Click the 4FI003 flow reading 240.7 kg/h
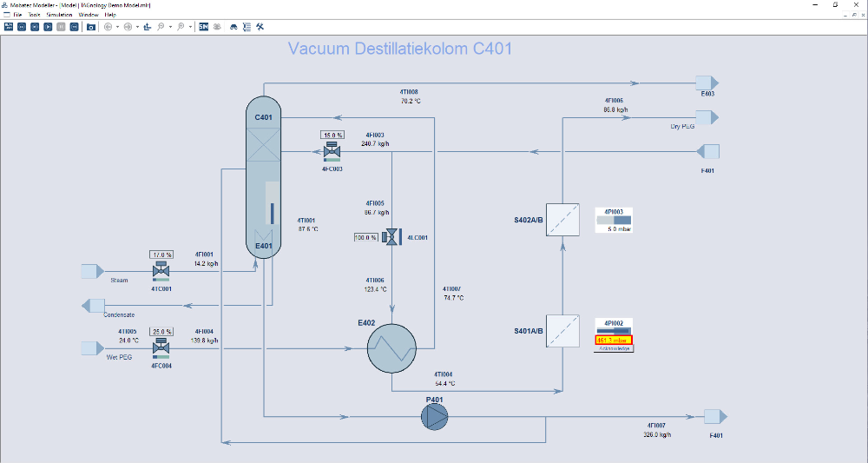868x463 pixels. (375, 144)
